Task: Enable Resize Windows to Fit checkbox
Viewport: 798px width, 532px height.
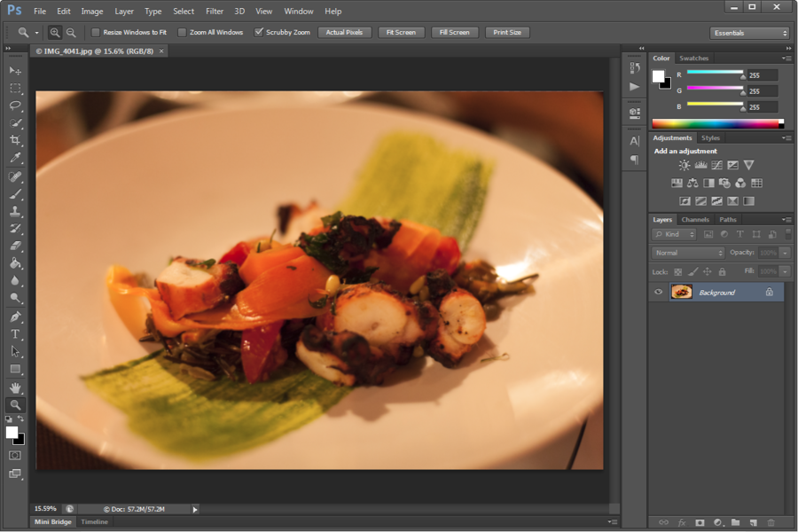Action: coord(95,33)
